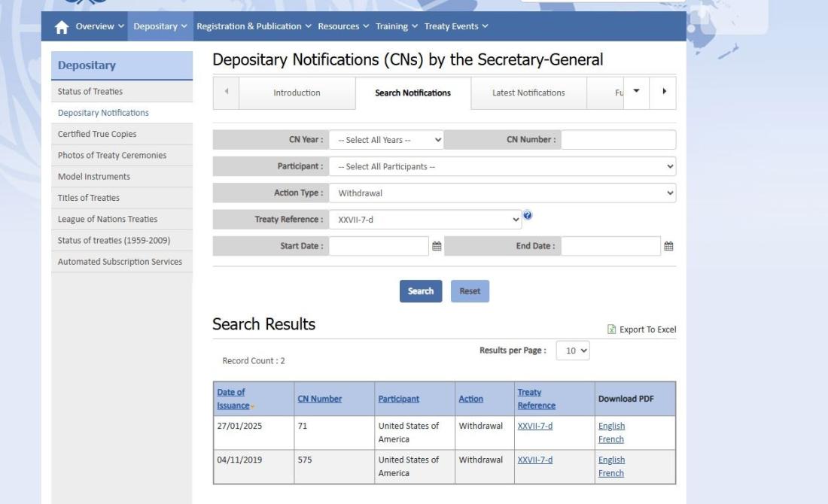Image resolution: width=828 pixels, height=504 pixels.
Task: Change the Results per Page dropdown
Action: (571, 351)
